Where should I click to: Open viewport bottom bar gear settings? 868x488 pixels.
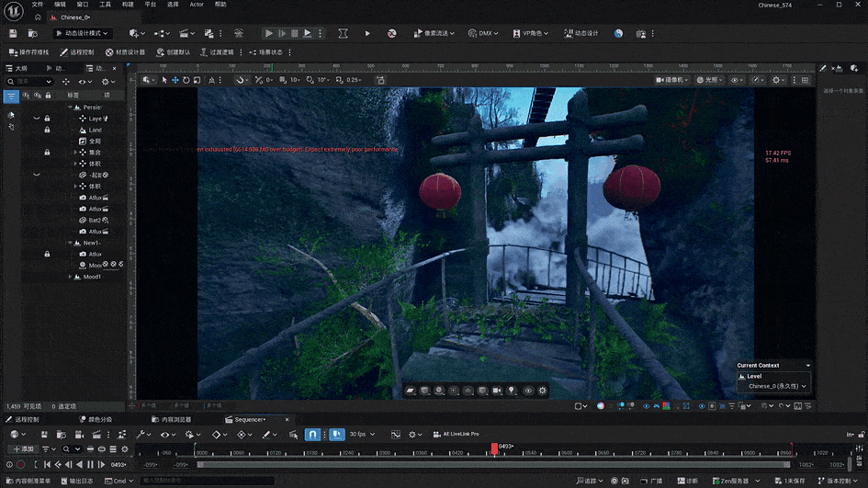click(x=543, y=391)
